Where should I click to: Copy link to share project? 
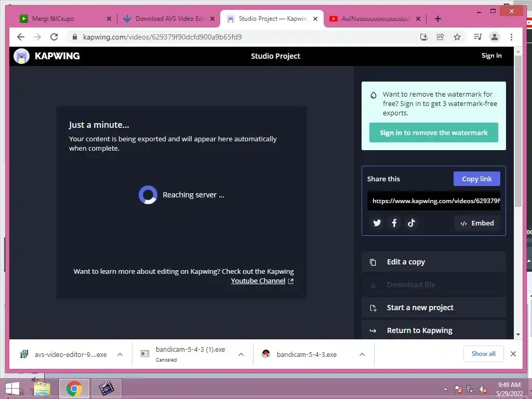(x=477, y=179)
